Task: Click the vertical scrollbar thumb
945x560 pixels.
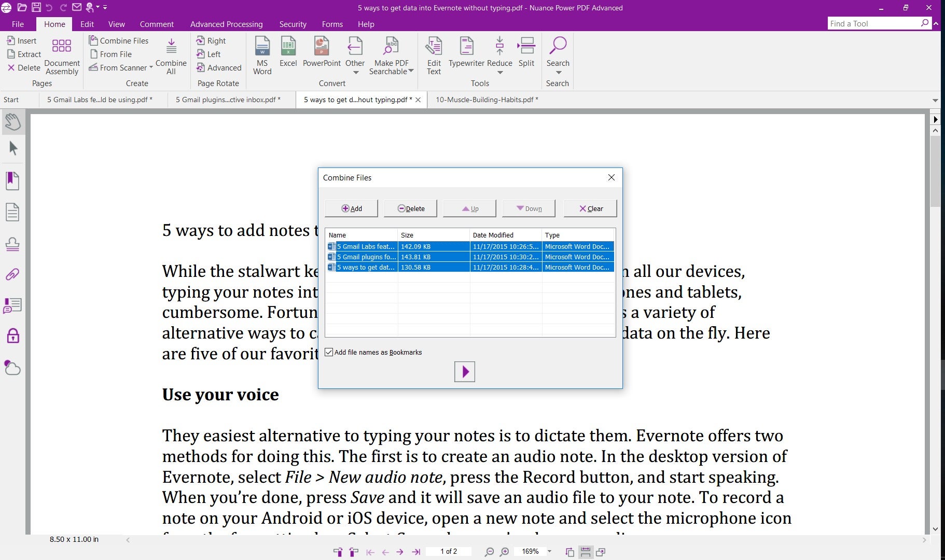Action: (x=935, y=172)
